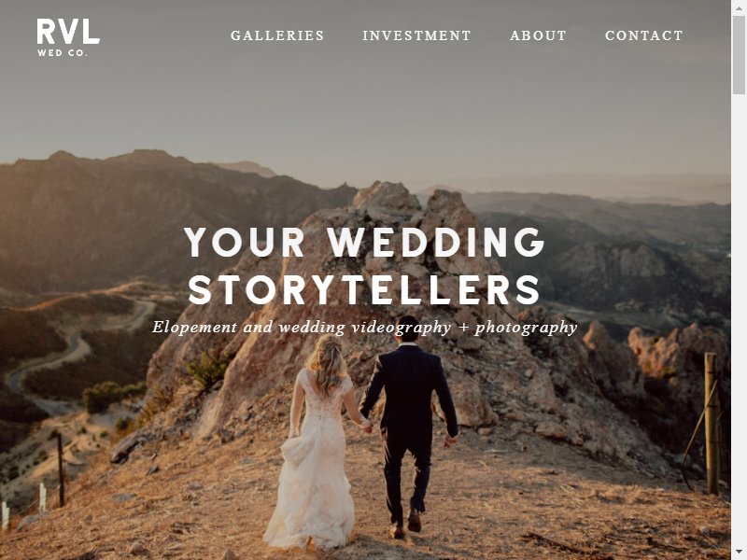Click the scrollbar down arrow
Image resolution: width=747 pixels, height=560 pixels.
739,553
